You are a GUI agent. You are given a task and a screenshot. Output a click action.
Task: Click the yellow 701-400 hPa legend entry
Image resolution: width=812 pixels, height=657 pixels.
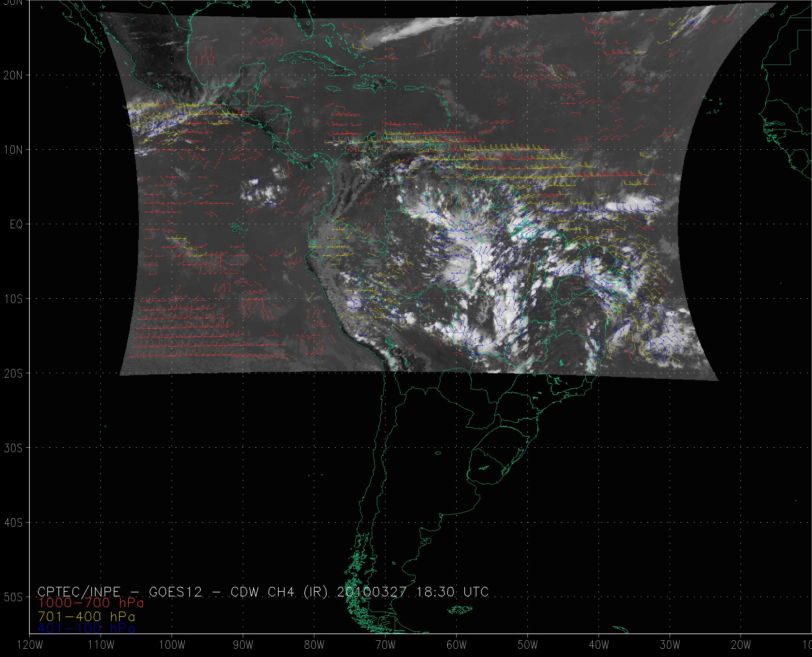pos(87,616)
